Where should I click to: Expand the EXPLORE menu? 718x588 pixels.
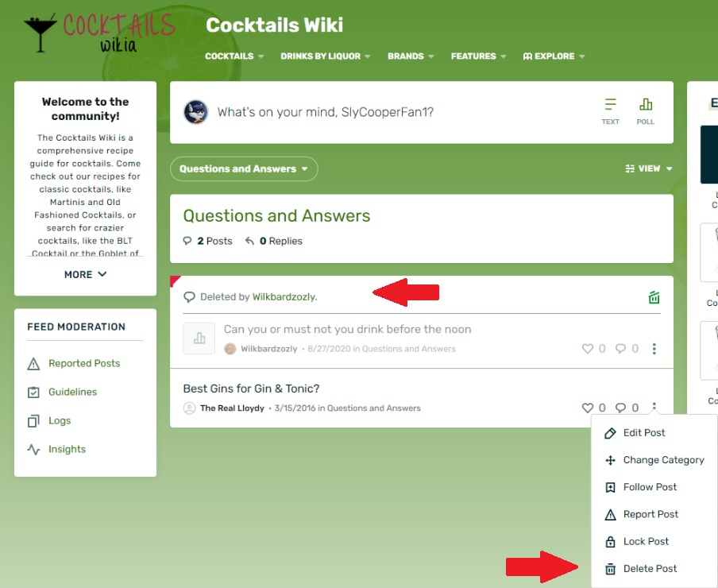tap(554, 56)
